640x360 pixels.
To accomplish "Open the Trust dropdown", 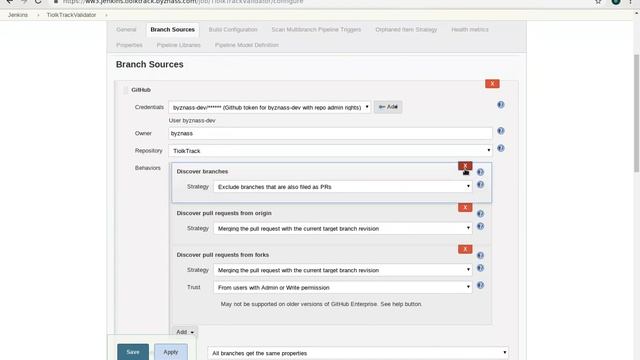I will pos(342,287).
